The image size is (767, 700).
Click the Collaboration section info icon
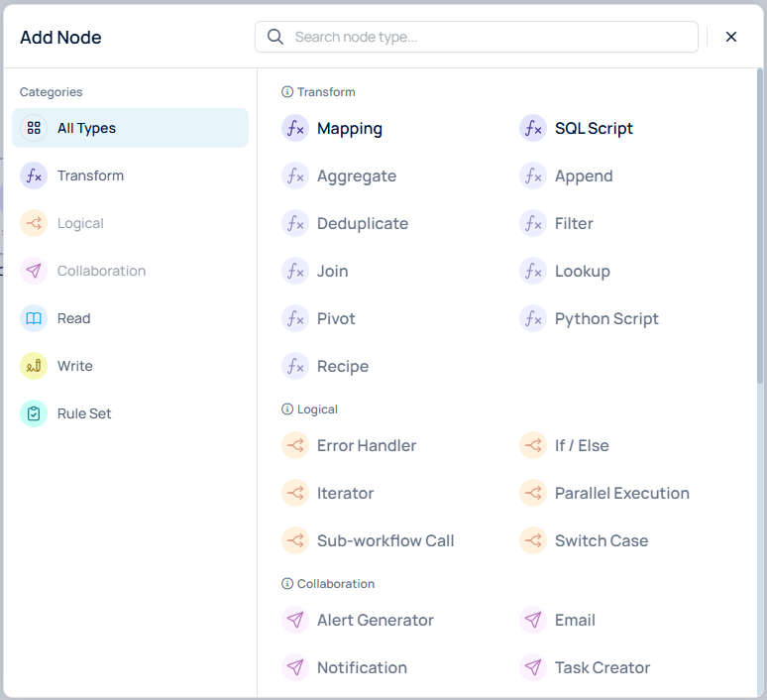(287, 584)
